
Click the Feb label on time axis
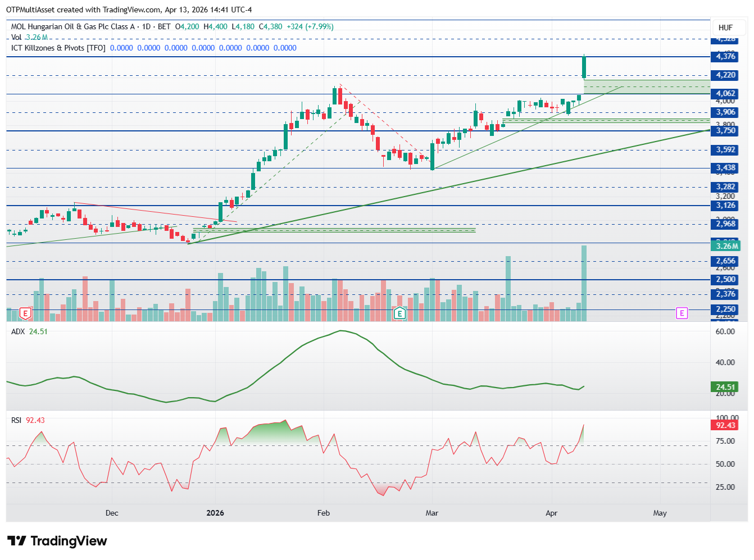(x=323, y=513)
